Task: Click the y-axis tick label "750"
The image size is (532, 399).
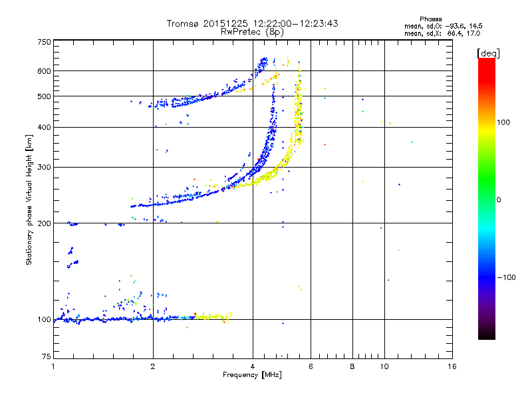Action: click(44, 42)
